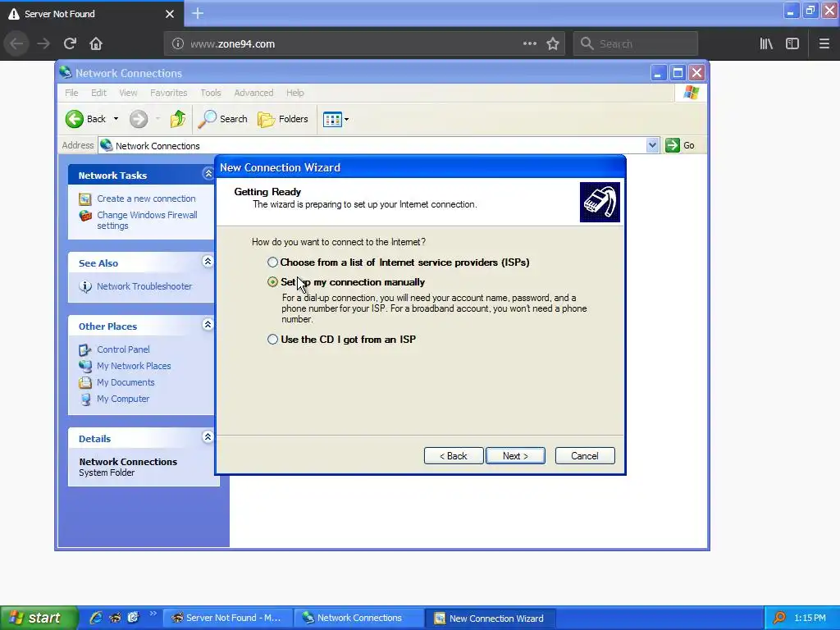This screenshot has width=840, height=630.
Task: Open Change Windows Firewall settings link
Action: (147, 220)
